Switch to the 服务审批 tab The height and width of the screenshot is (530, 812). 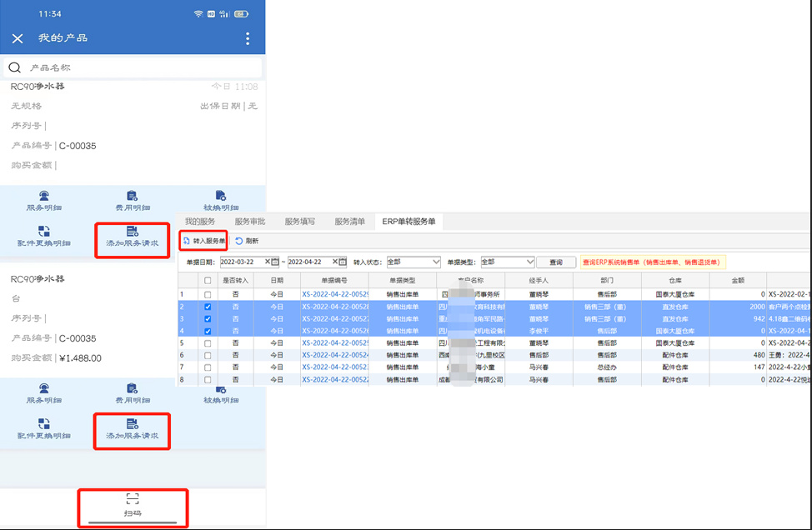pyautogui.click(x=251, y=222)
